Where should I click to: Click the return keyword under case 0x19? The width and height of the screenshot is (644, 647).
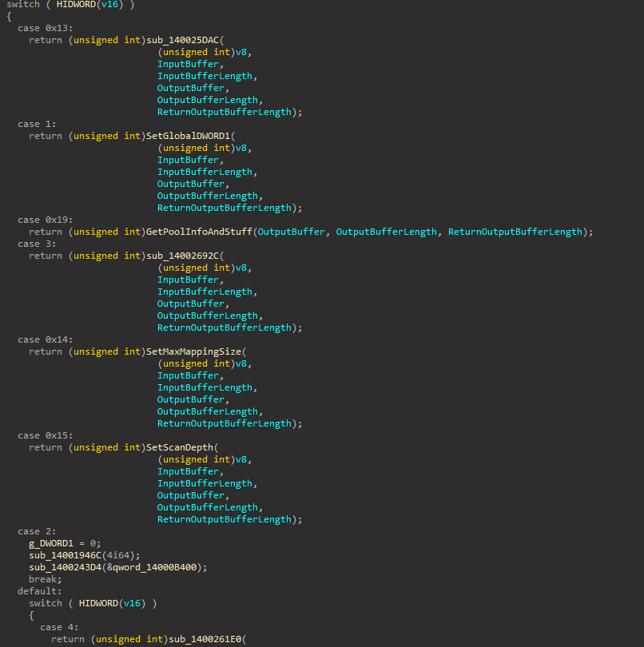click(45, 232)
